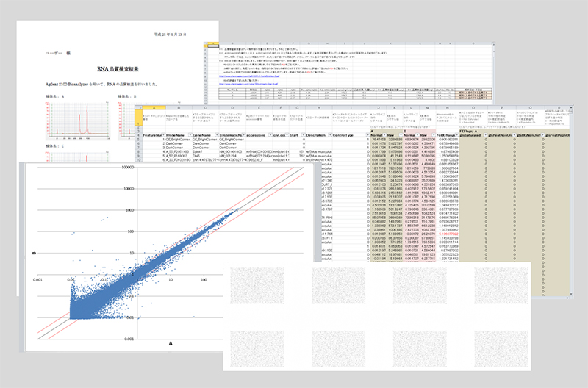Click the vertical scrollbar of the data sheet
The width and height of the screenshot is (588, 388).
[x=571, y=202]
